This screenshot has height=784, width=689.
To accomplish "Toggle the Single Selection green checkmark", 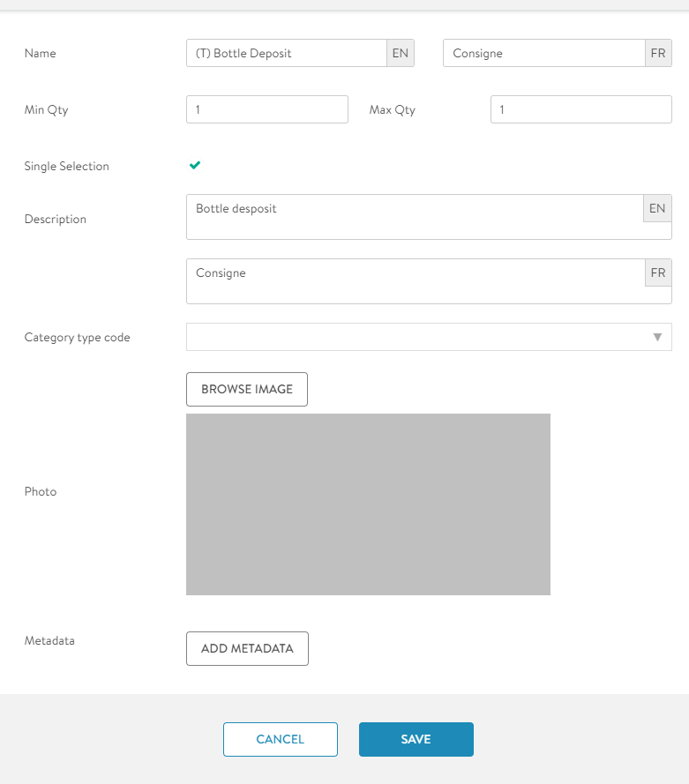I will pyautogui.click(x=195, y=166).
